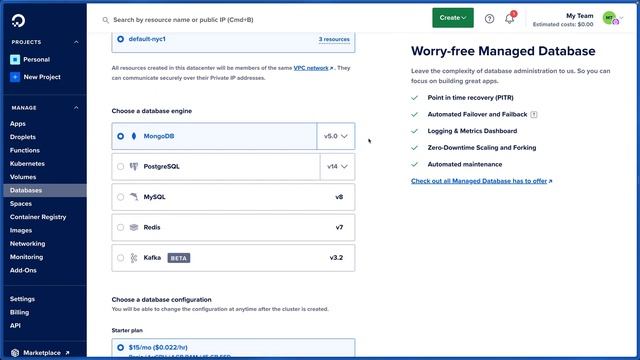The width and height of the screenshot is (640, 360).
Task: Open Networking in the sidebar
Action: click(28, 244)
